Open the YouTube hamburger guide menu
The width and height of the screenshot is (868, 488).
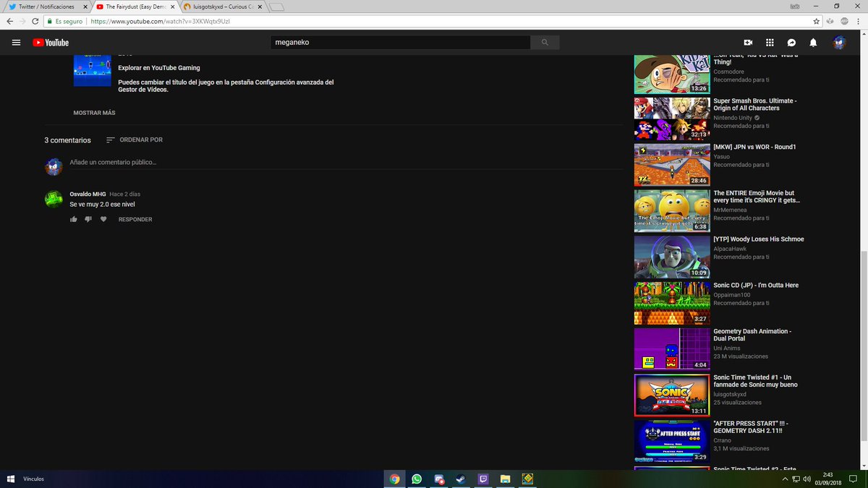point(16,43)
